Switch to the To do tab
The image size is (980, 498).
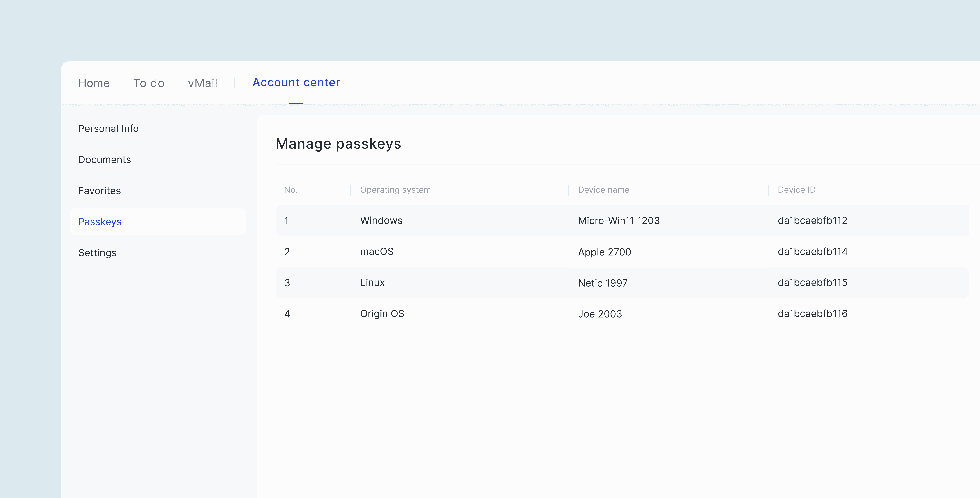148,83
